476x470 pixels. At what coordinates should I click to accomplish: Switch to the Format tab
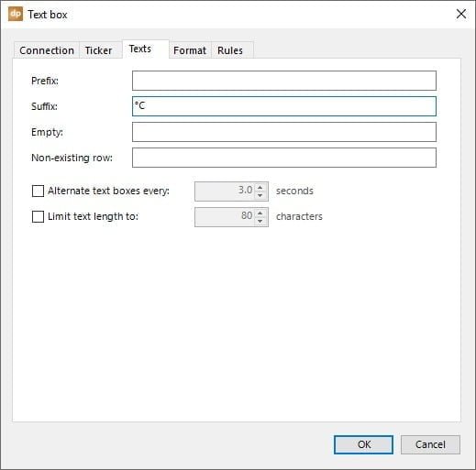click(x=190, y=50)
